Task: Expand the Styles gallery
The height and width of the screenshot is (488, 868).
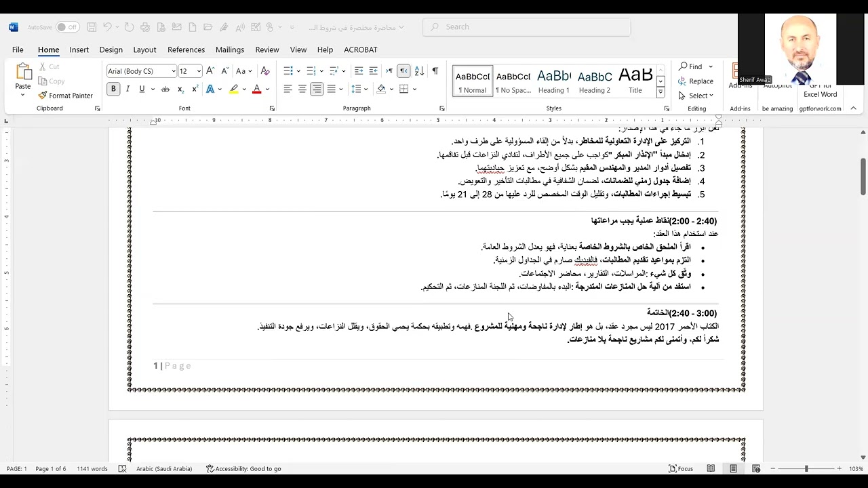Action: point(661,93)
